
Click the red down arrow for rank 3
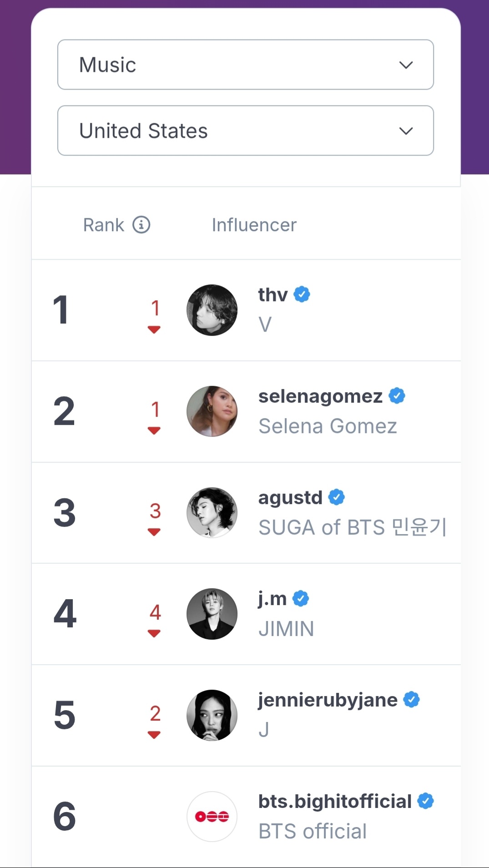[154, 532]
